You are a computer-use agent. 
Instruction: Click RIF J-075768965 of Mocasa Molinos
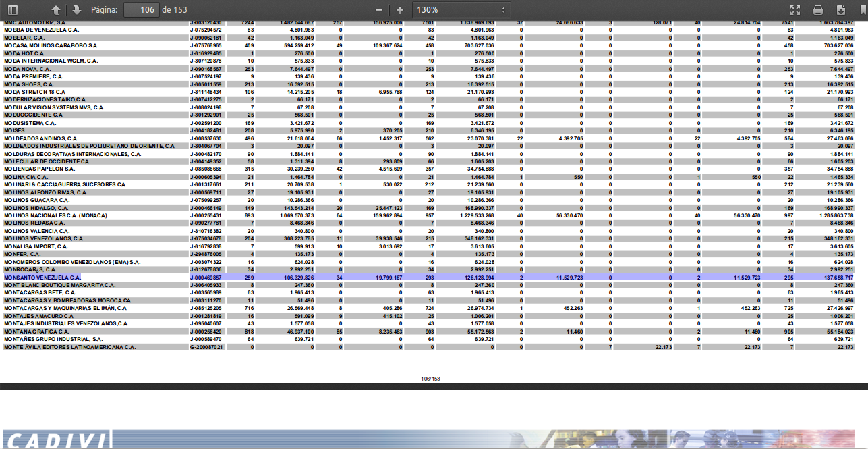click(206, 45)
